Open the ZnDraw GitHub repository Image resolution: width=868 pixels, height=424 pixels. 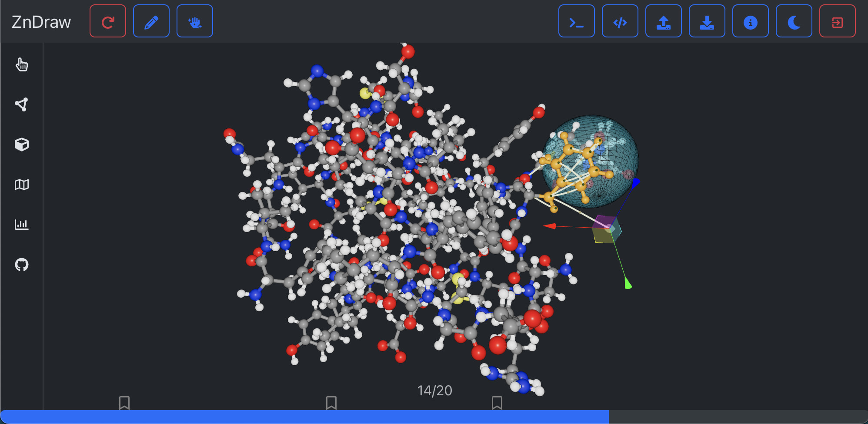pos(22,265)
